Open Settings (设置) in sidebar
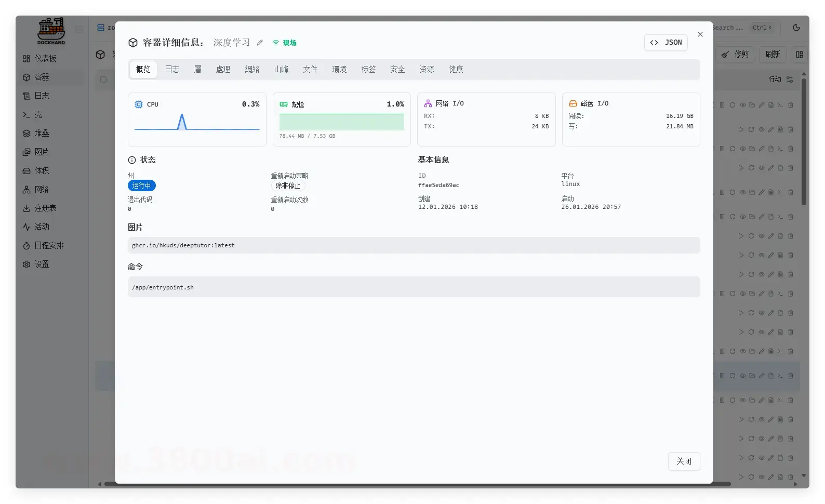Screen dimensions: 825x504 click(42, 264)
